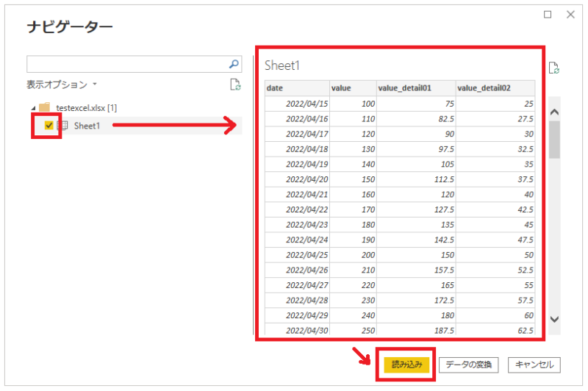Click the キャンセル button

[x=534, y=365]
